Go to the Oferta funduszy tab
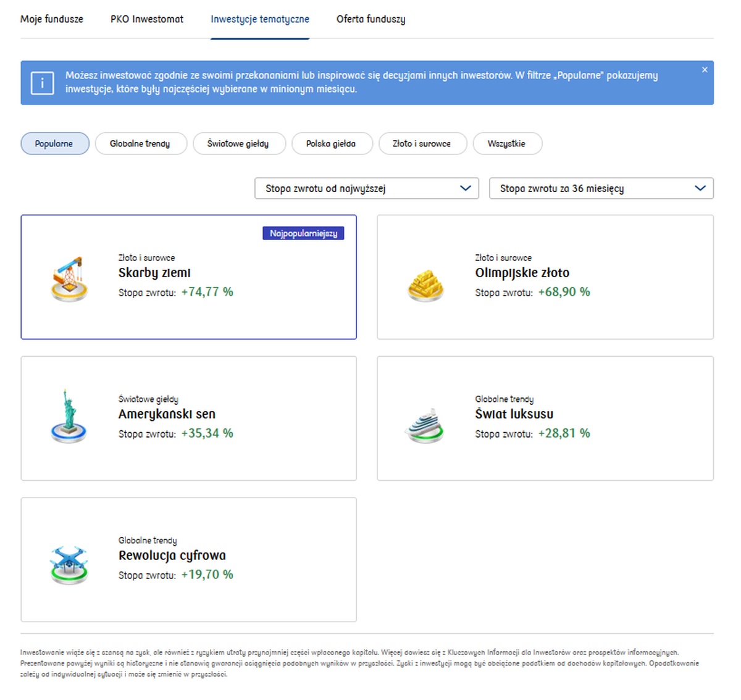This screenshot has width=741, height=700. pos(371,19)
